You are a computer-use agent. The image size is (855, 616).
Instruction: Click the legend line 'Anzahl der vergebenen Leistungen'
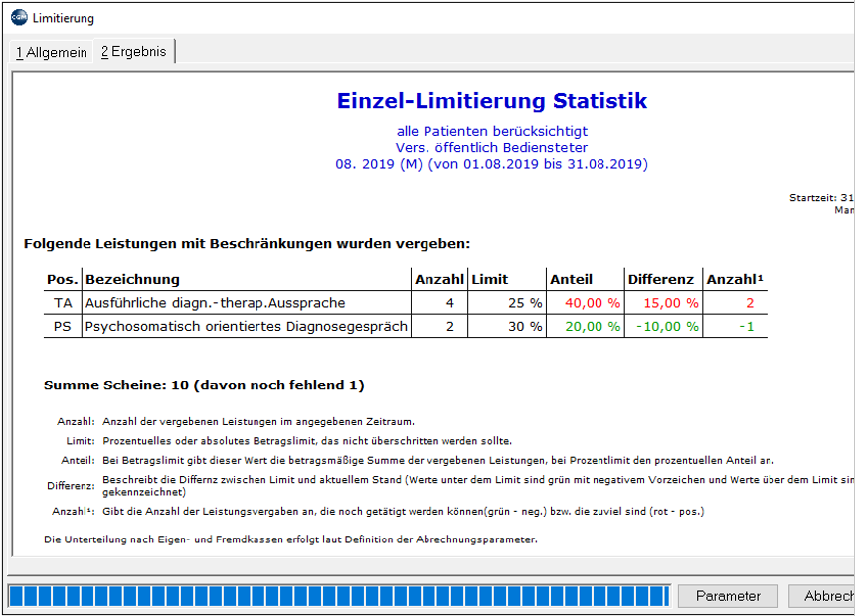tap(258, 422)
